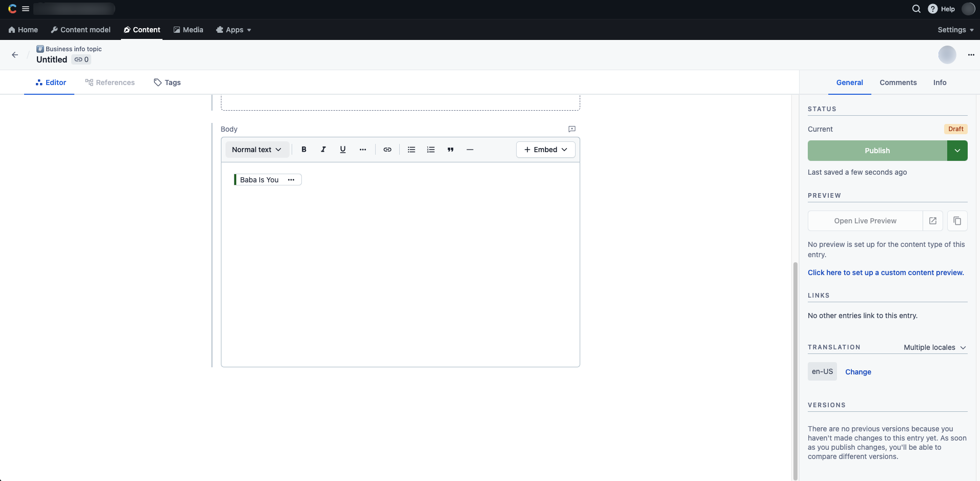Open live preview in new tab icon
Screen dimensions: 980x481
(933, 221)
